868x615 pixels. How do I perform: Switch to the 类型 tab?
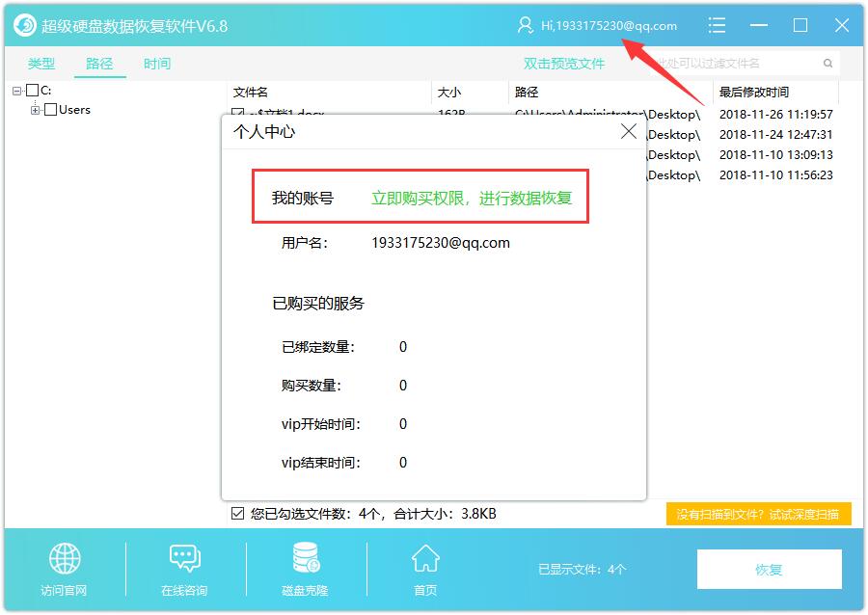click(41, 64)
